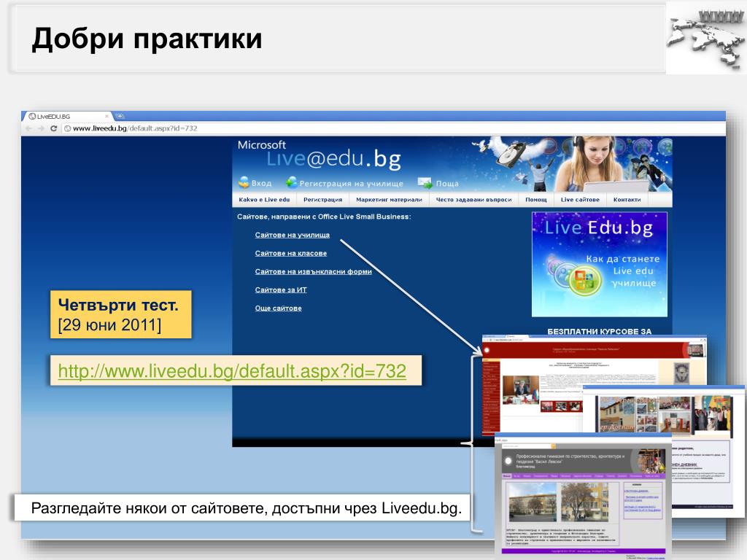747x560 pixels.
Task: Reload the page with refresh icon
Action: coord(53,128)
